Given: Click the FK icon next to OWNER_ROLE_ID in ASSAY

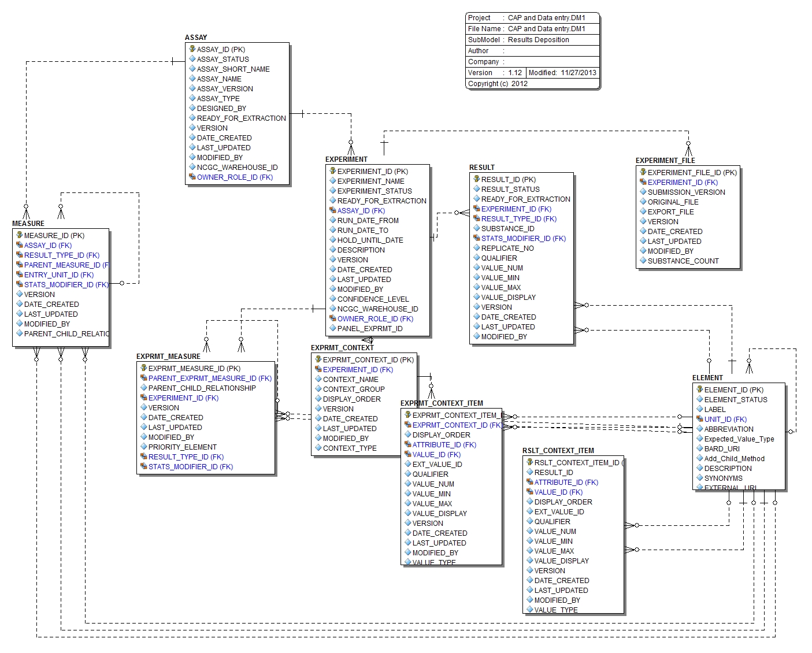Looking at the screenshot, I should pyautogui.click(x=192, y=177).
